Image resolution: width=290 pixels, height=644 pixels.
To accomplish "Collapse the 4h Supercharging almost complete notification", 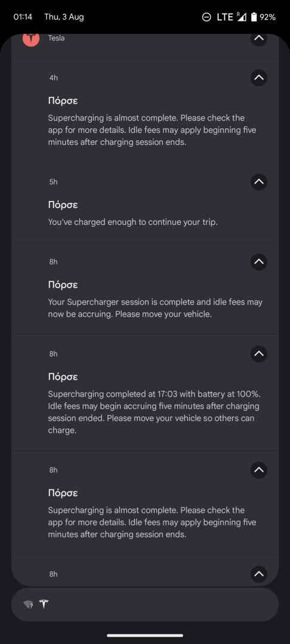I will tap(259, 78).
